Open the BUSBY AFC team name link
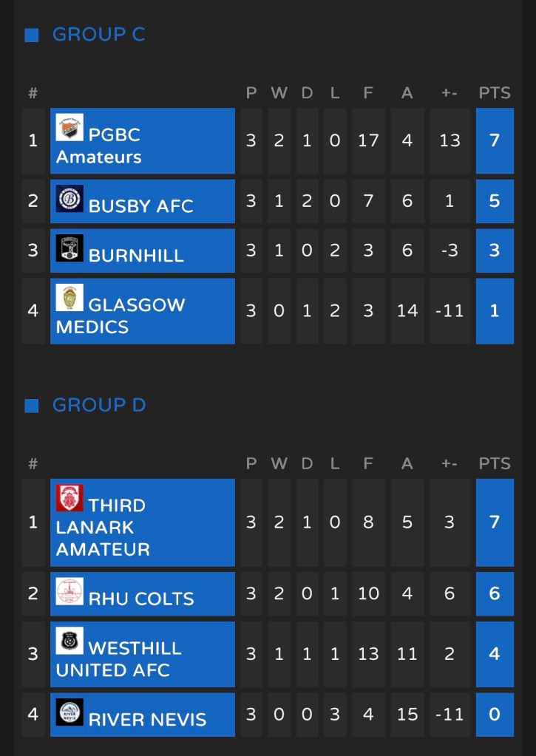The width and height of the screenshot is (536, 756). (x=140, y=206)
